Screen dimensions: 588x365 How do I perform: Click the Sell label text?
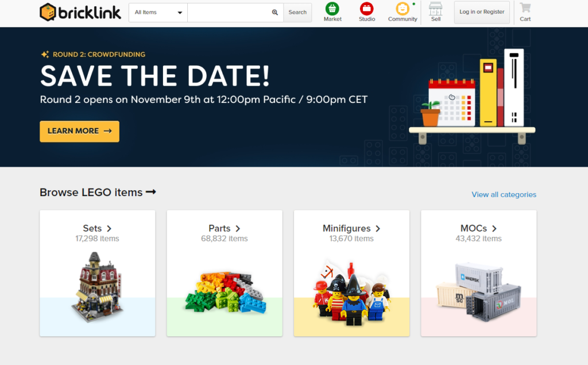(436, 19)
